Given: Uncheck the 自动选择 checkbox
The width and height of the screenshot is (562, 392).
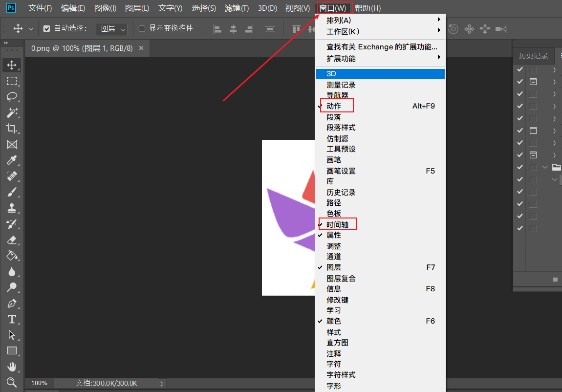Looking at the screenshot, I should [47, 29].
